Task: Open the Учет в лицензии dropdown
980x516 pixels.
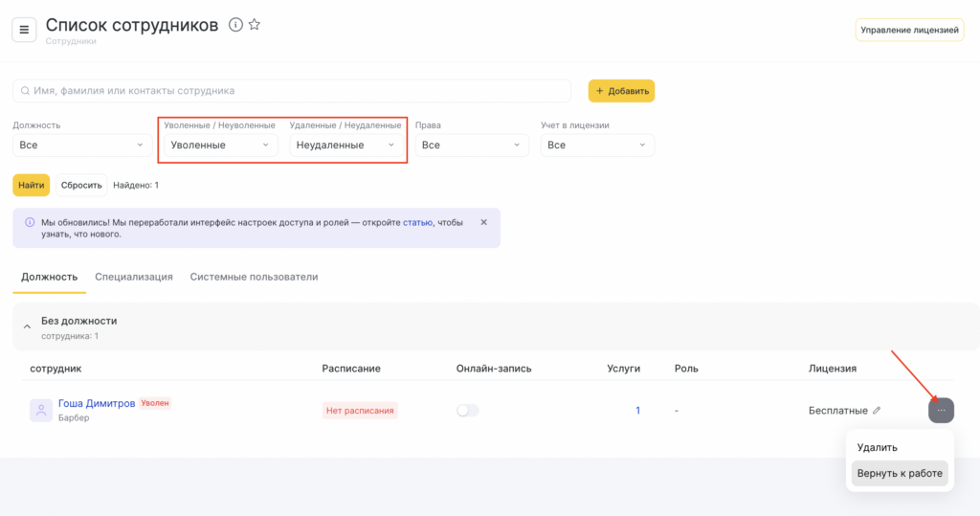Action: coord(597,145)
